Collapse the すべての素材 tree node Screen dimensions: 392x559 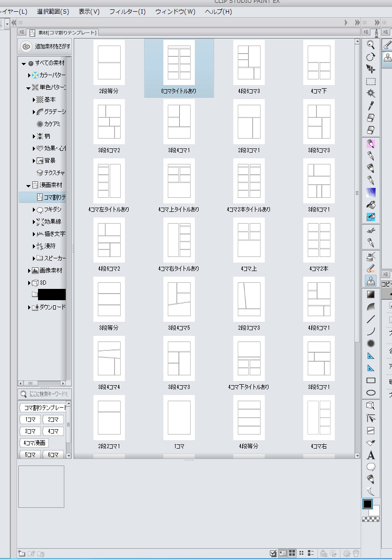[23, 64]
